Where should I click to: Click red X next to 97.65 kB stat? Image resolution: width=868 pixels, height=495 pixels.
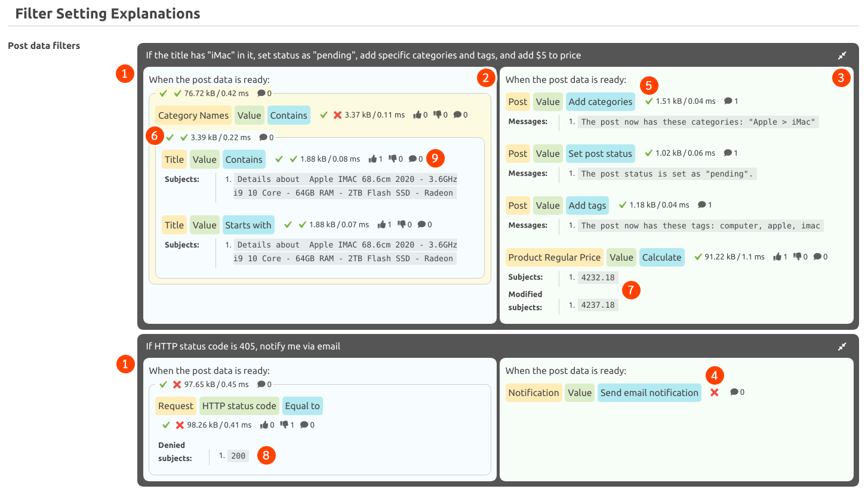[177, 384]
